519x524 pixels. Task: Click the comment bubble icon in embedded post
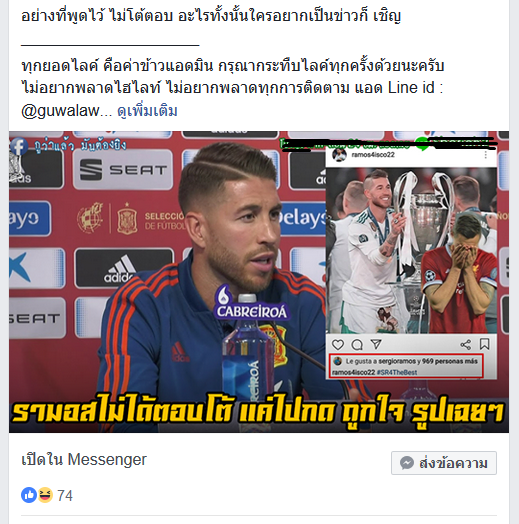357,345
